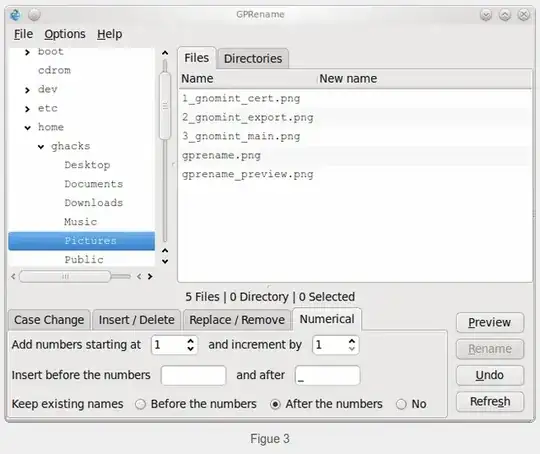This screenshot has width=540, height=454.
Task: Switch to the Directories tab
Action: pos(253,59)
